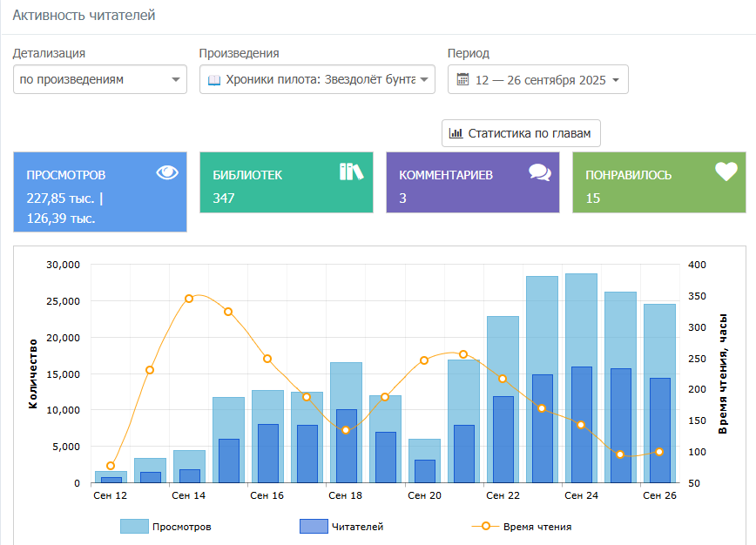Click the calendar icon in period selector
Screen dimensions: 756x545
(x=462, y=79)
